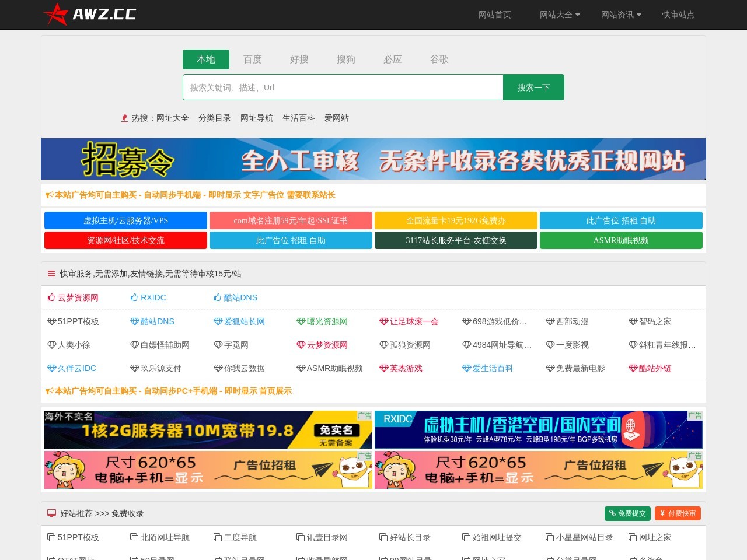Click the monitor icon beside 好站推荐
Screen dimensions: 747x560
[x=51, y=513]
